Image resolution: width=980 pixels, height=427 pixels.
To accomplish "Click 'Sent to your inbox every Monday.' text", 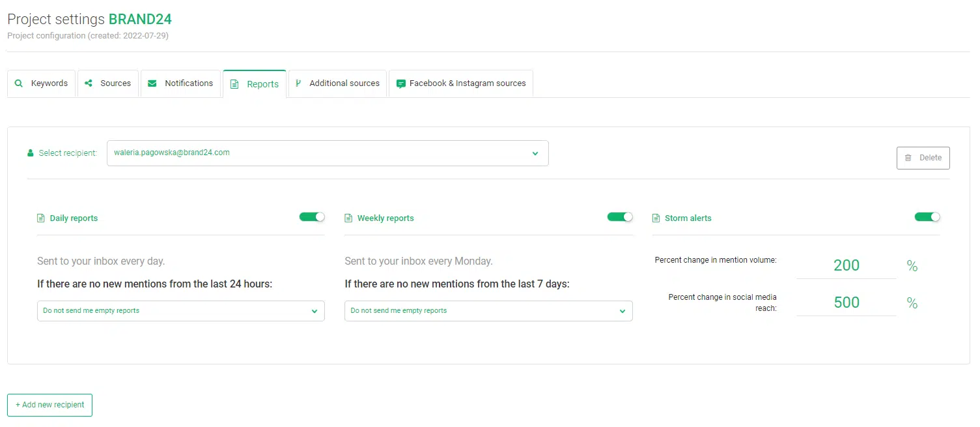I will pyautogui.click(x=419, y=261).
